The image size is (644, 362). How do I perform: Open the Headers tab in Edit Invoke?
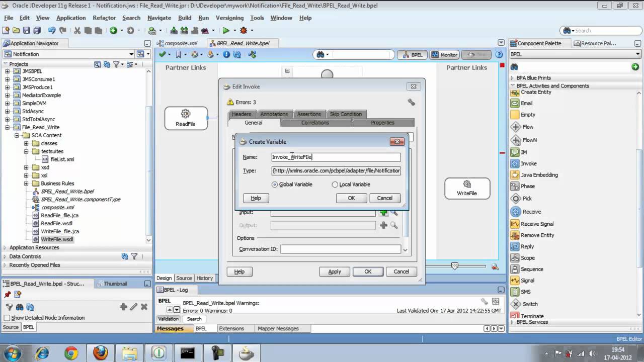(x=242, y=114)
